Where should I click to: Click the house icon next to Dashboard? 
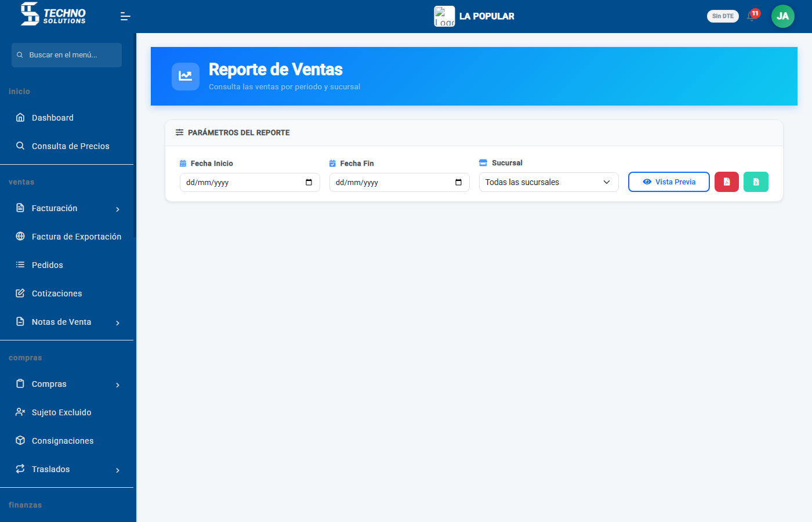(x=20, y=118)
